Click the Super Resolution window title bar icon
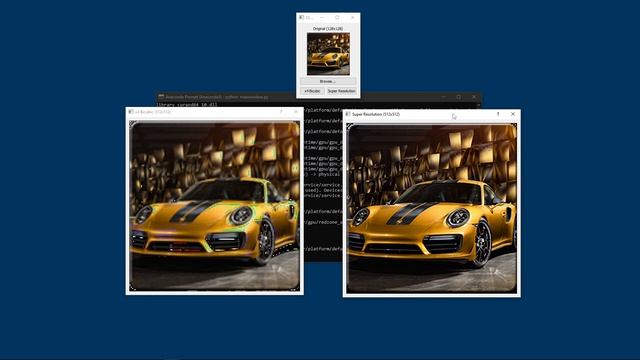The width and height of the screenshot is (640, 360). (348, 114)
